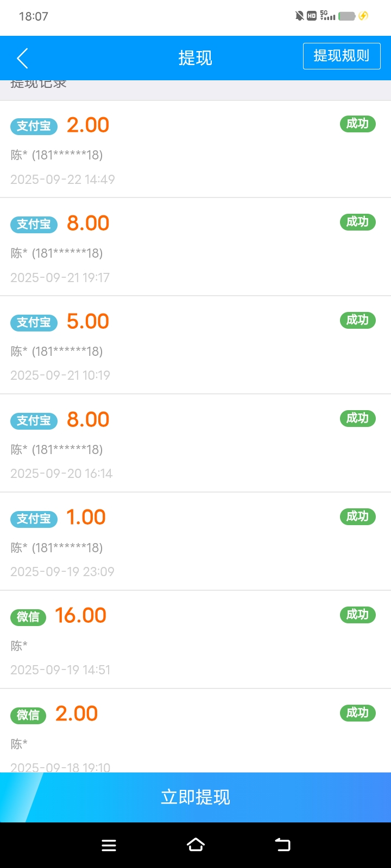
Task: Tap the Android back navigation icon
Action: (x=282, y=845)
